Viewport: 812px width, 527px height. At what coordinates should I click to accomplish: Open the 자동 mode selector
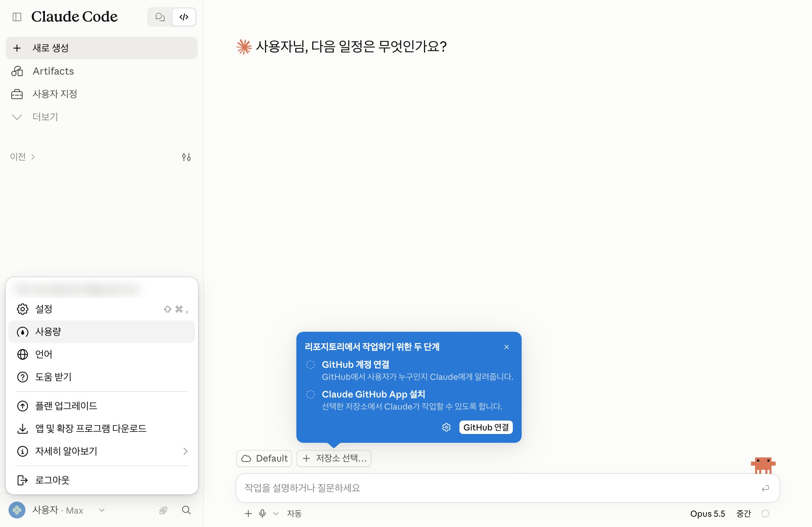click(294, 514)
